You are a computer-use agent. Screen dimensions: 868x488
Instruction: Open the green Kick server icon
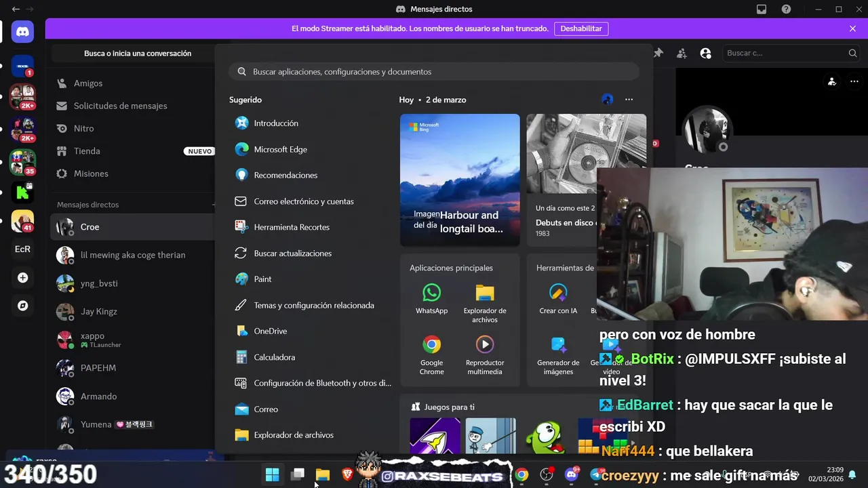tap(22, 192)
